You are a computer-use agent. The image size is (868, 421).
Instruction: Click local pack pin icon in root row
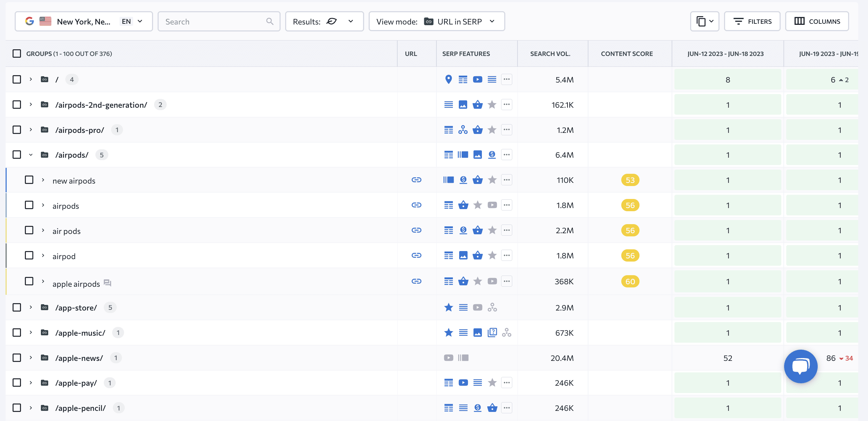(x=449, y=79)
